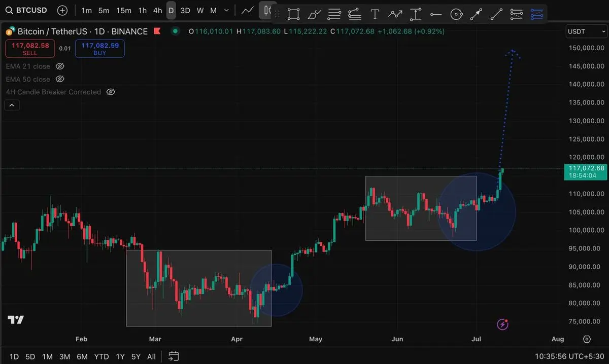This screenshot has height=364, width=609.
Task: Select the grey Fib channel tool
Action: tap(517, 15)
